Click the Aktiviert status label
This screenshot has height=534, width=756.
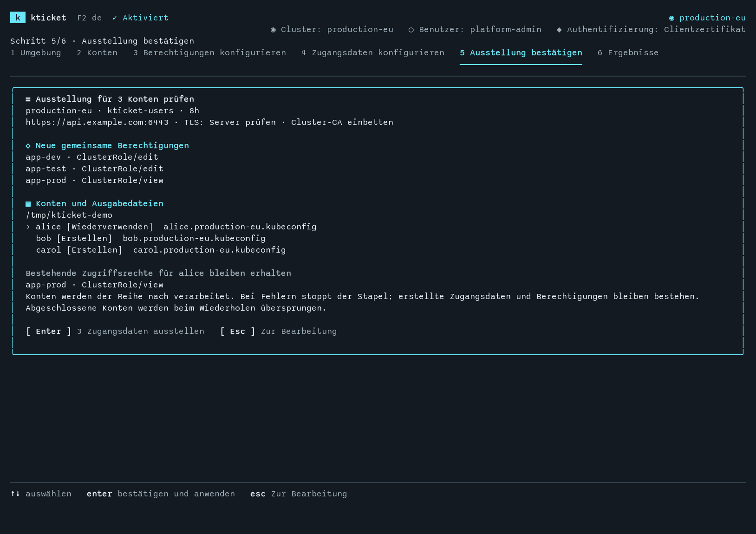tap(145, 18)
